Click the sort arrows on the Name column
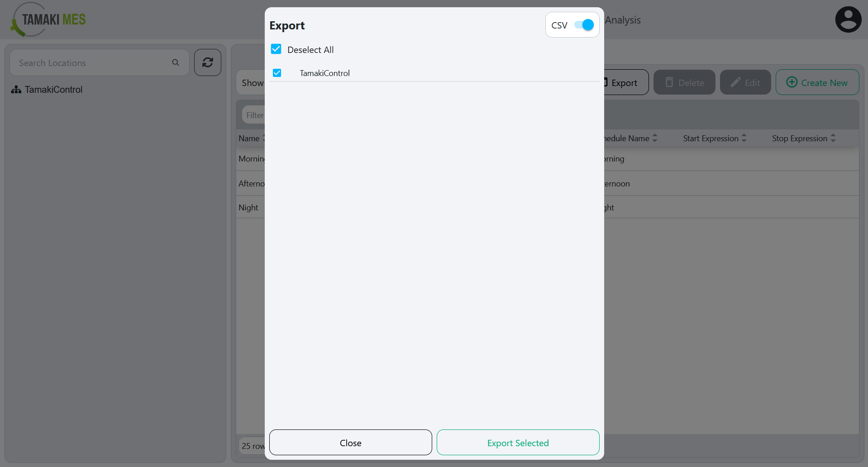Screen dimensions: 868x467 264,138
